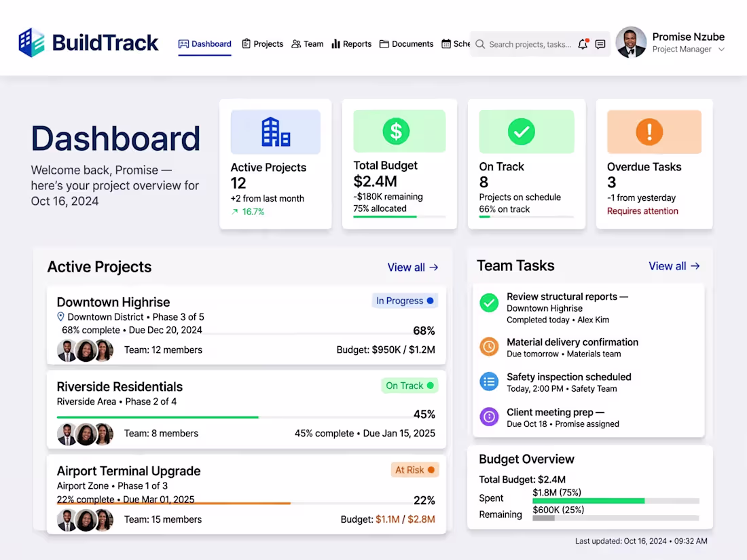747x560 pixels.
Task: Select the Schedule tab
Action: point(456,44)
